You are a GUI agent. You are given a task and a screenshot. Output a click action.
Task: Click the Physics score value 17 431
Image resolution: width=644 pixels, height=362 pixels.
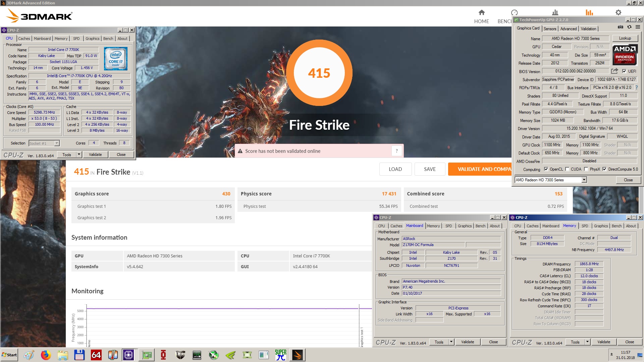click(389, 194)
